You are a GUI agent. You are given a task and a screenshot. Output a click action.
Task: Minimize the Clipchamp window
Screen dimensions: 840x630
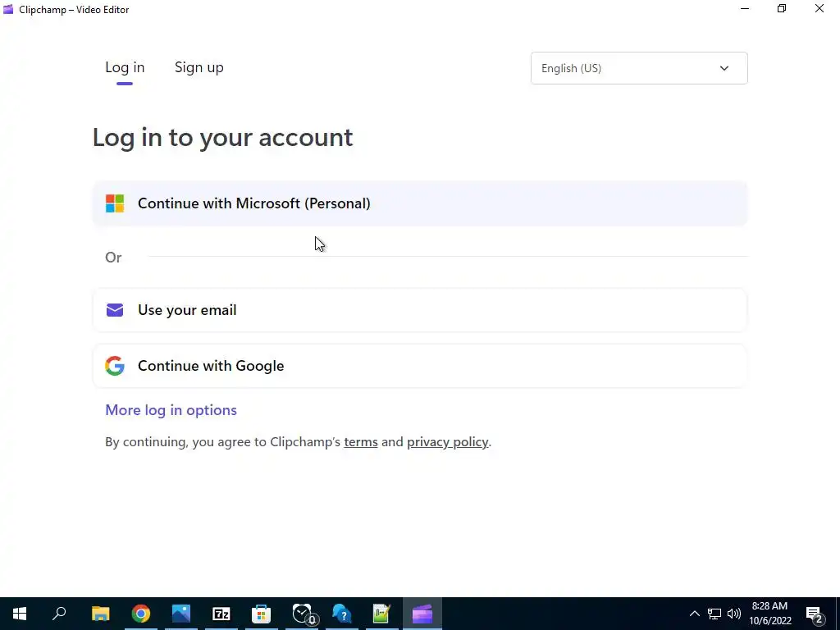point(745,8)
